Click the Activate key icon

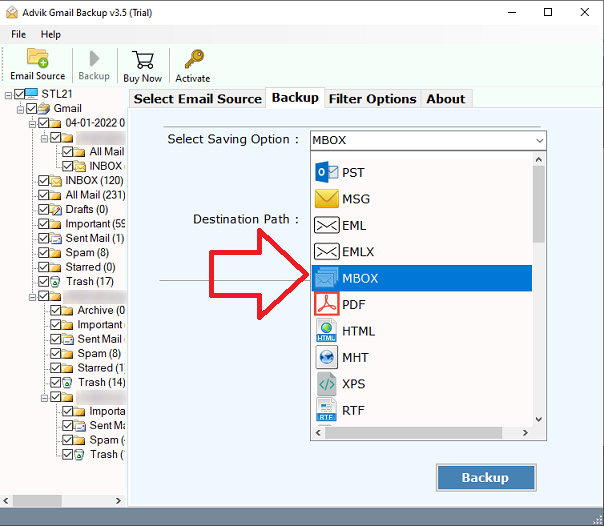pos(194,59)
